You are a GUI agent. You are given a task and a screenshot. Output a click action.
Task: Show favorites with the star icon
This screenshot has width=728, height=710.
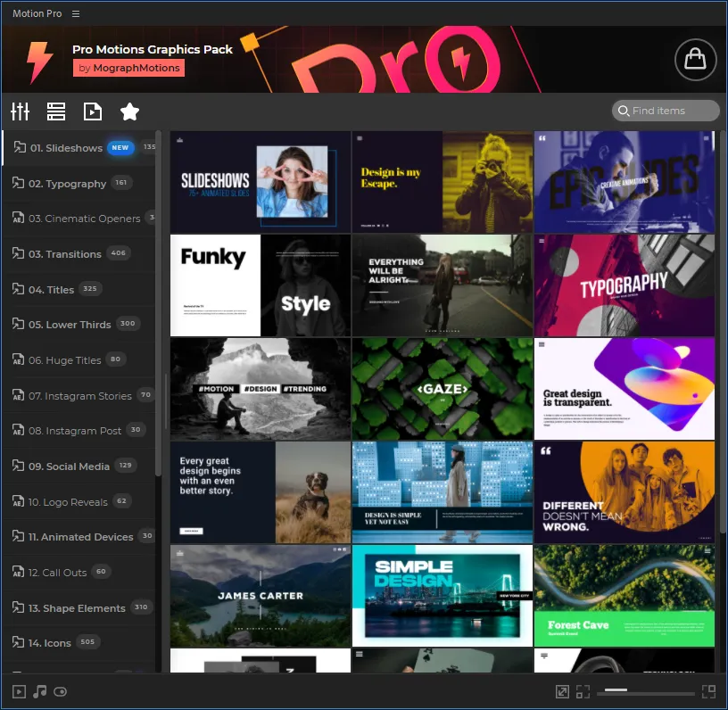coord(129,111)
